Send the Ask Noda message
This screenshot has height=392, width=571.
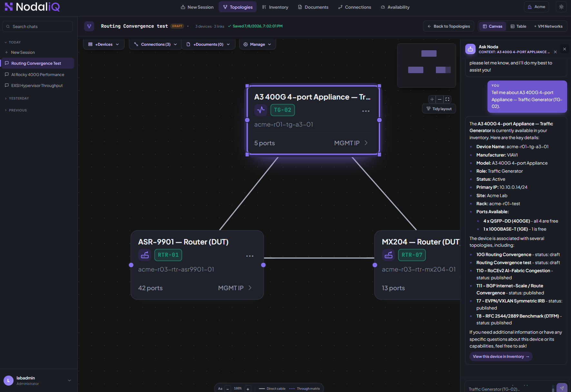(562, 388)
